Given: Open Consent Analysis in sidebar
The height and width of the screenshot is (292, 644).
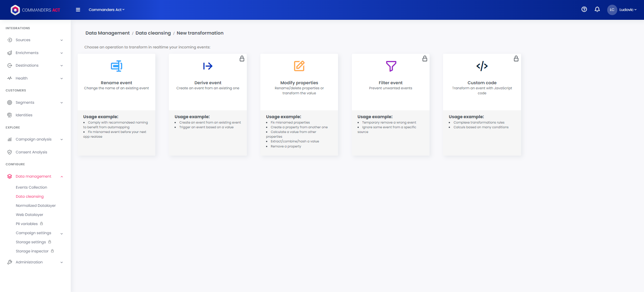Looking at the screenshot, I should pyautogui.click(x=31, y=152).
